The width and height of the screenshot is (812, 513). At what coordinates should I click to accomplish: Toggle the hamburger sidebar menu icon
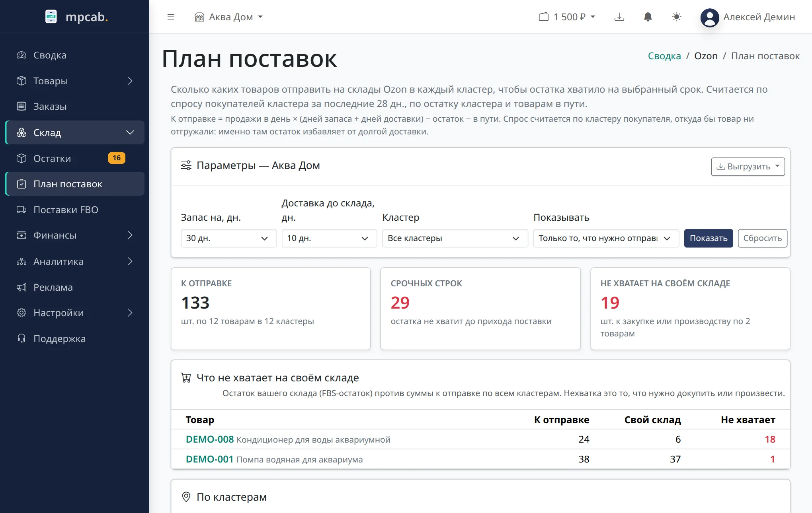tap(171, 17)
